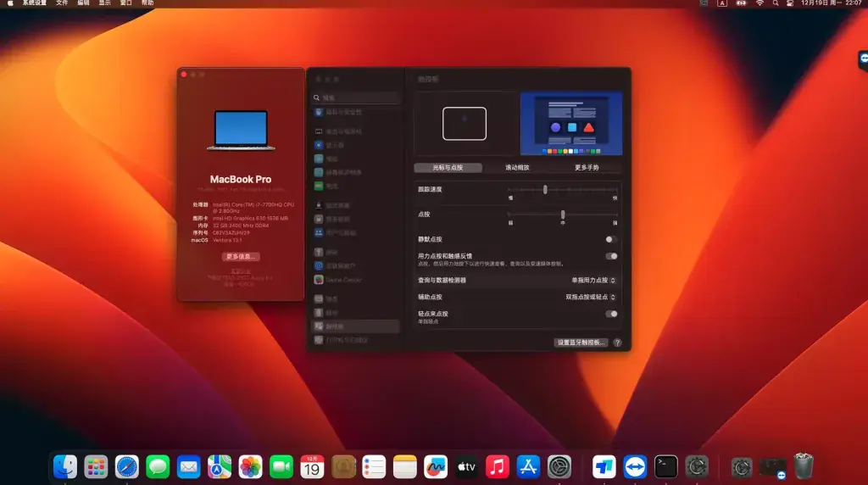Open Wi-Fi status in menu bar
Screen dimensions: 868x485
[x=760, y=3]
